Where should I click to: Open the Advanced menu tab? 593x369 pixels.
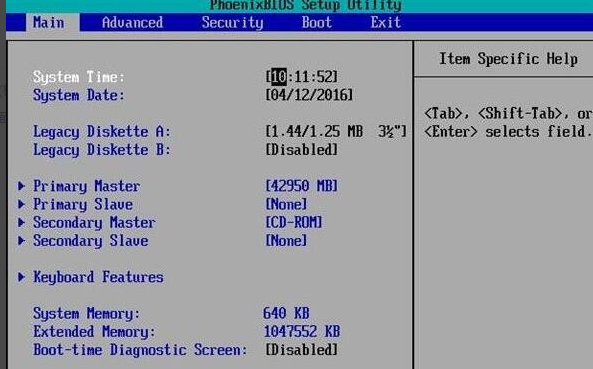[132, 22]
